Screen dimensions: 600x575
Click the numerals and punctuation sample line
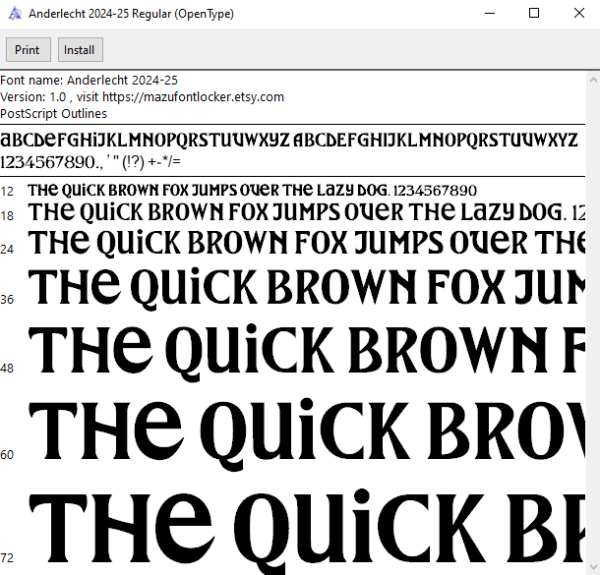click(90, 162)
